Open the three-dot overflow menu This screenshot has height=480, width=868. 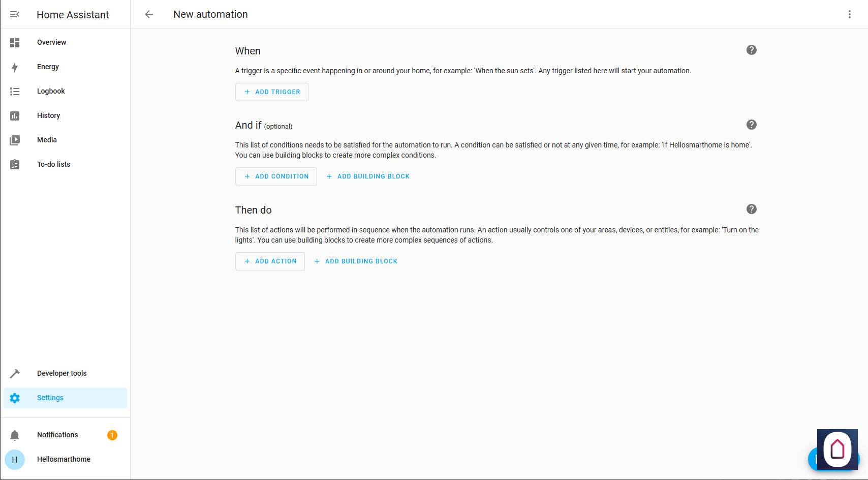pos(849,14)
